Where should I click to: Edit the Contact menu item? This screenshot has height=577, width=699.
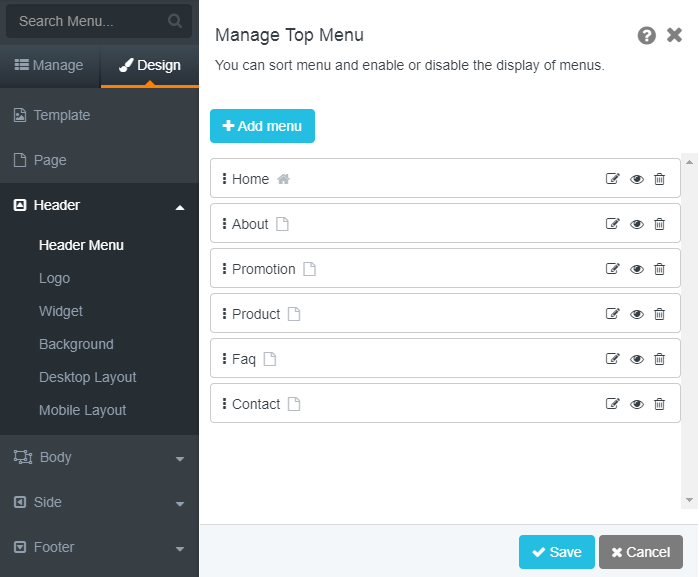pyautogui.click(x=613, y=404)
